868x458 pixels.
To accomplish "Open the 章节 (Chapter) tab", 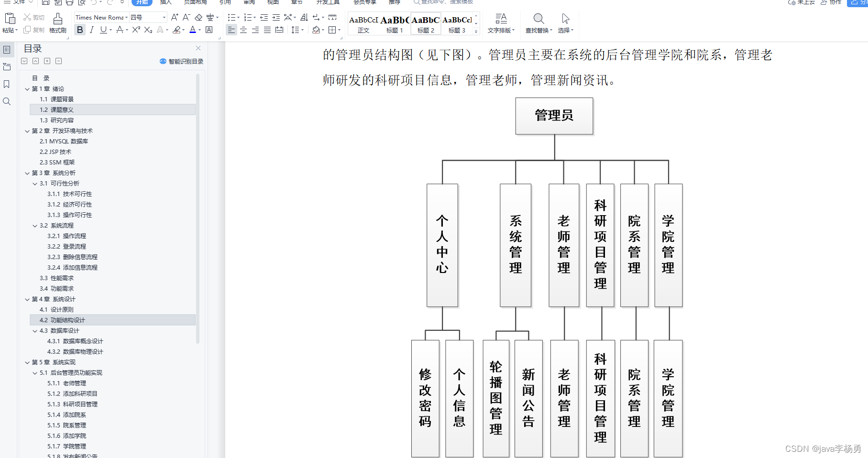I will (297, 2).
